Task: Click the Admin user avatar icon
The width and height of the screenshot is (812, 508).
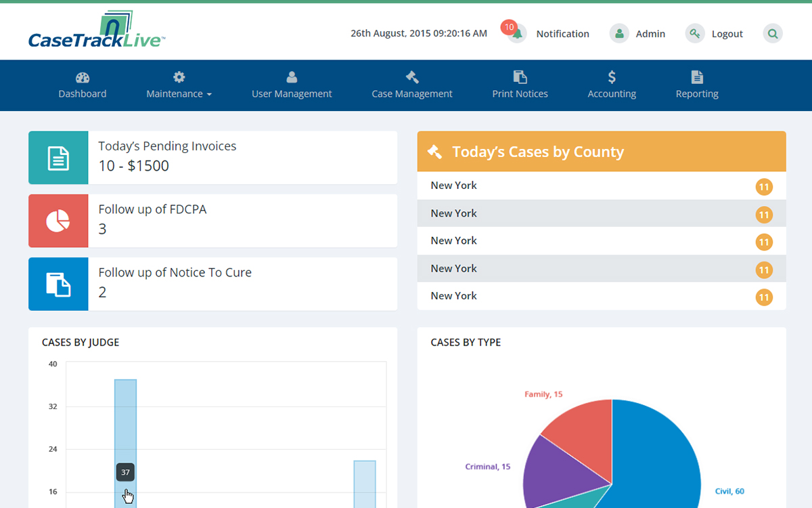Action: pos(619,33)
